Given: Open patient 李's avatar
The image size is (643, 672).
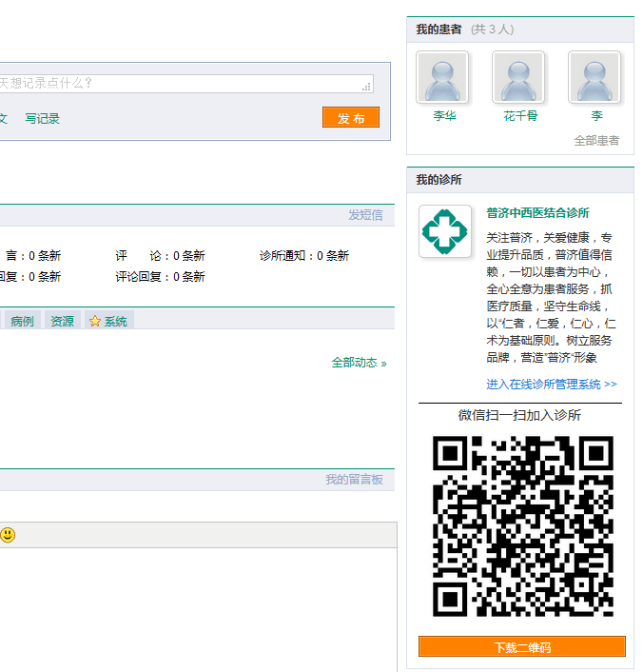Looking at the screenshot, I should click(x=594, y=77).
